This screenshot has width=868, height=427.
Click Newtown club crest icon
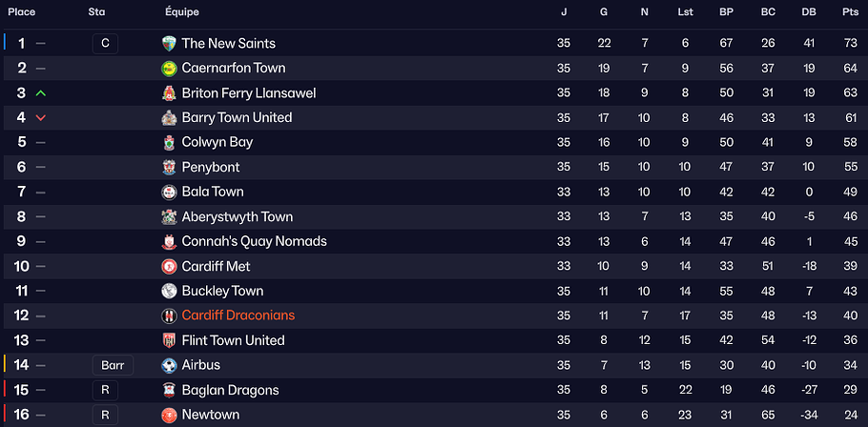click(x=169, y=415)
